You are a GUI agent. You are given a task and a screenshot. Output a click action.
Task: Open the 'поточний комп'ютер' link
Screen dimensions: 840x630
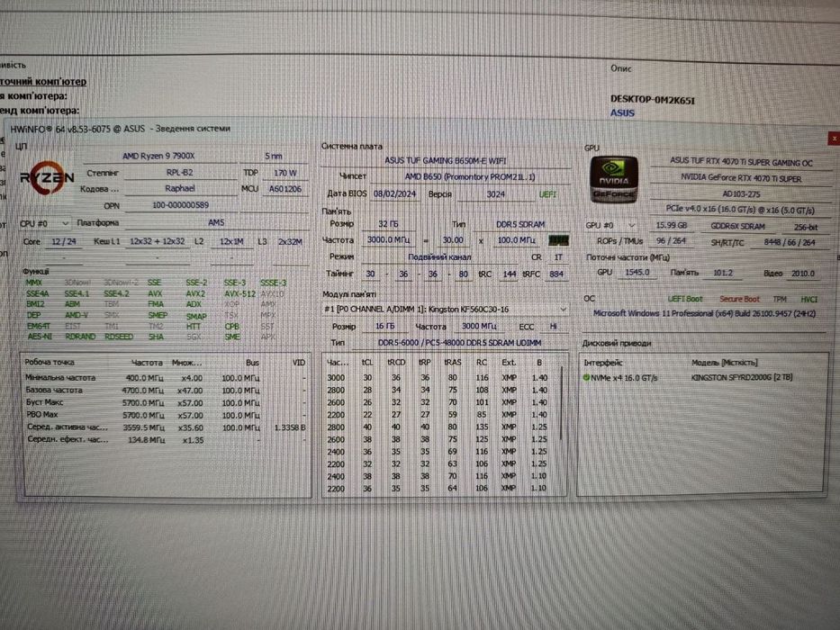coord(43,81)
